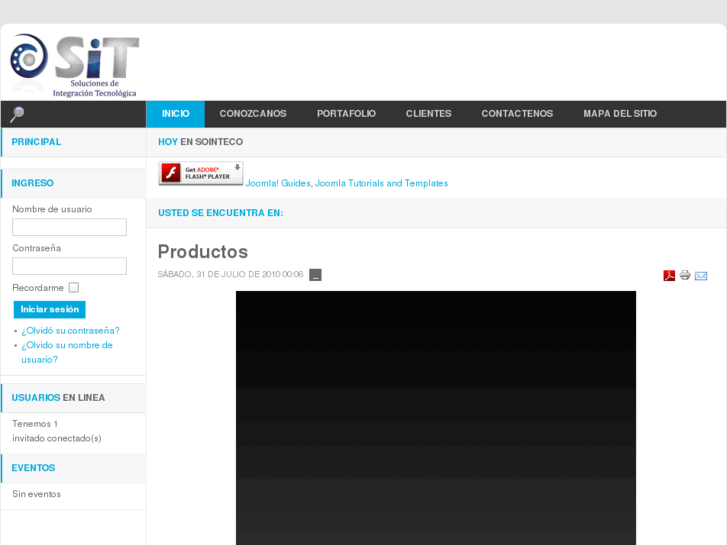This screenshot has width=727, height=545.
Task: Click the black Flash content area
Action: pyautogui.click(x=436, y=417)
